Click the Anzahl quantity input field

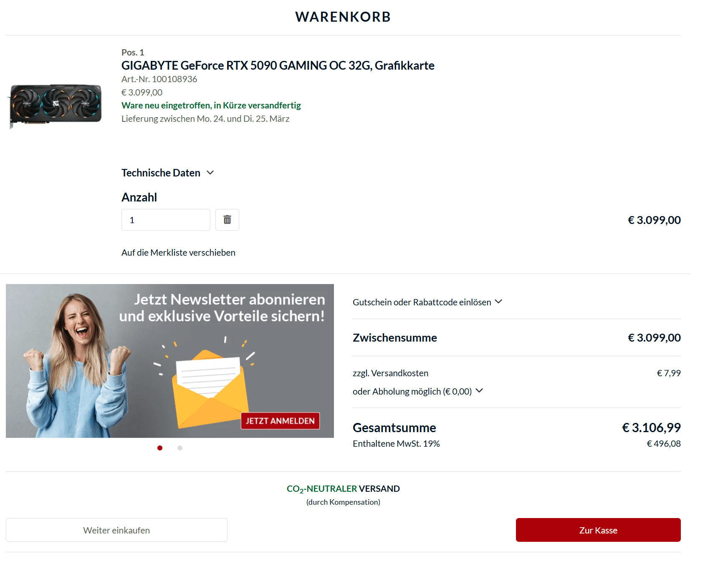point(166,220)
